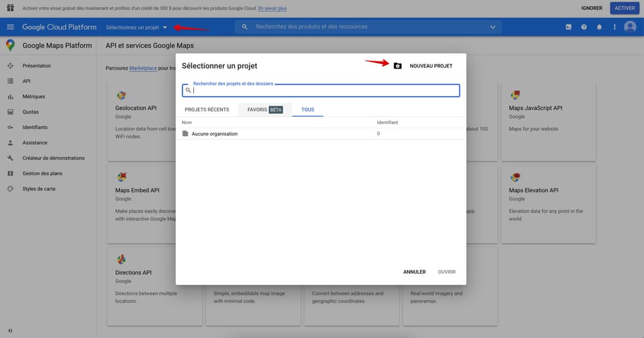Open the Maps JavaScript API card title
644x338 pixels.
[535, 108]
